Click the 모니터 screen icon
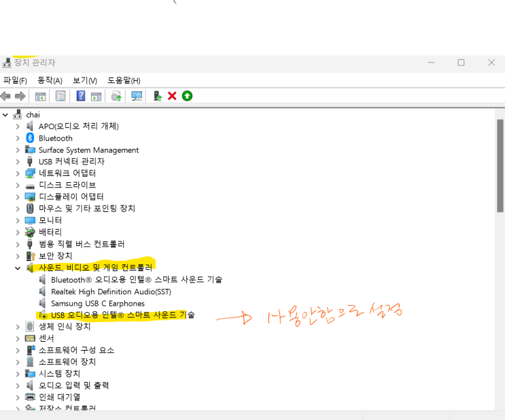The height and width of the screenshot is (420, 505). (x=30, y=220)
